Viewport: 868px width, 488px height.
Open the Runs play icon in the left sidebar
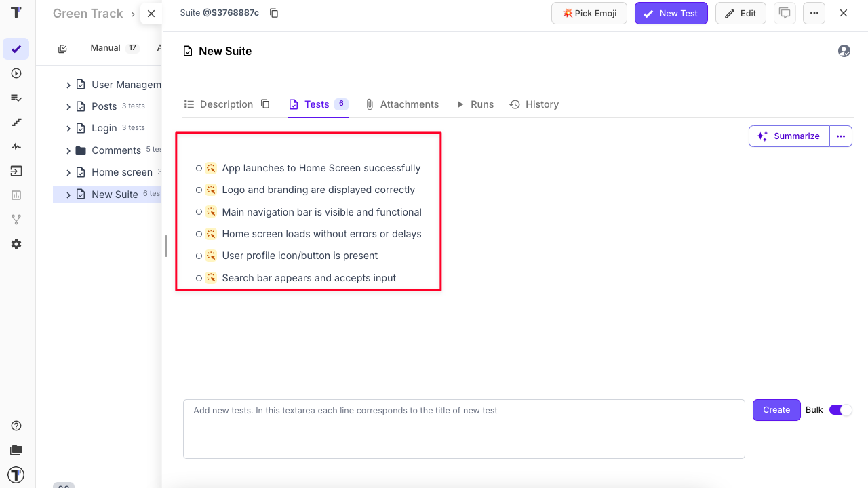click(x=16, y=73)
